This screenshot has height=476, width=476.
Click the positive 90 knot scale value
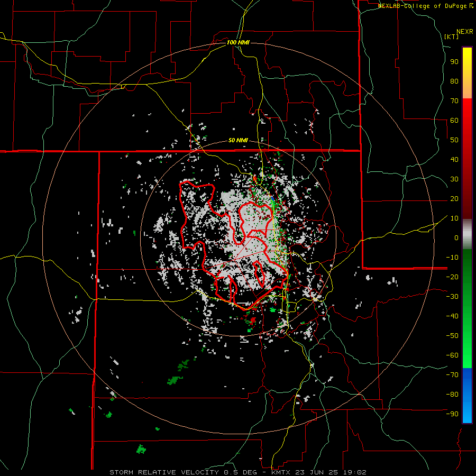coord(454,62)
